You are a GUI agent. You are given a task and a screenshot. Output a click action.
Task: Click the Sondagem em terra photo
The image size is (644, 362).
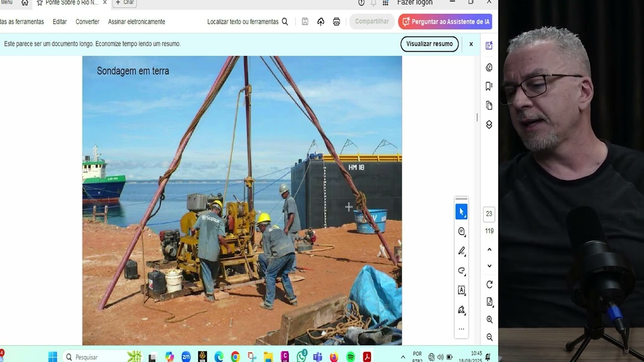tap(242, 200)
